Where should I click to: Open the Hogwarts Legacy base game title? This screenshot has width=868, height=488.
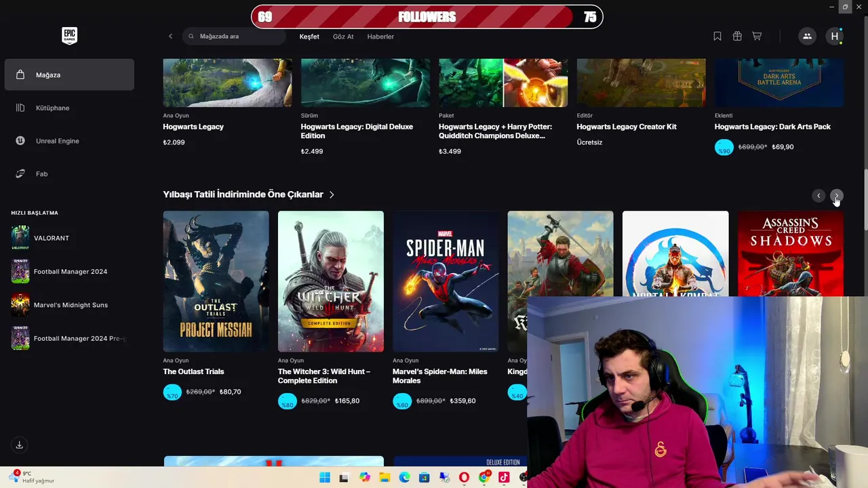pos(193,127)
